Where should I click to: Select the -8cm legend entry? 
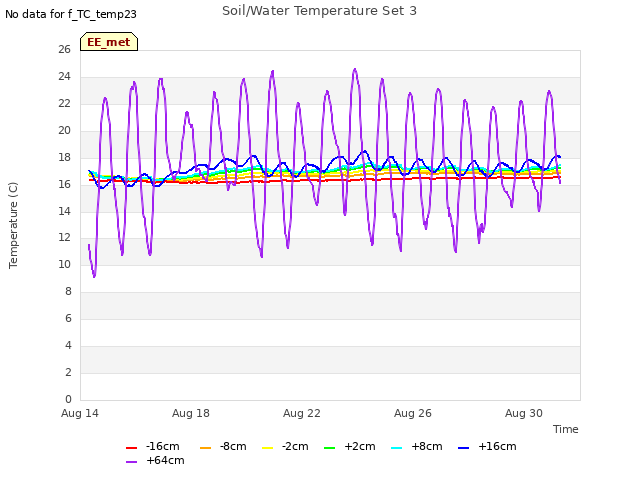[223, 447]
